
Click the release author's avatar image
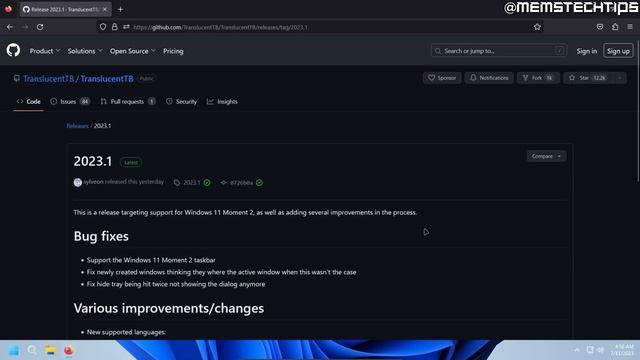point(78,182)
